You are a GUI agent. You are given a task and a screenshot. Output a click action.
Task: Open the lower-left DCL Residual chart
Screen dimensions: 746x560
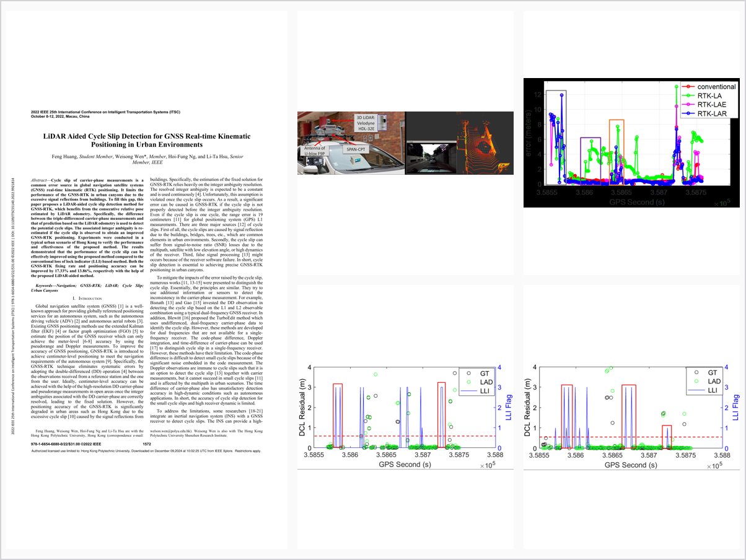coord(405,418)
